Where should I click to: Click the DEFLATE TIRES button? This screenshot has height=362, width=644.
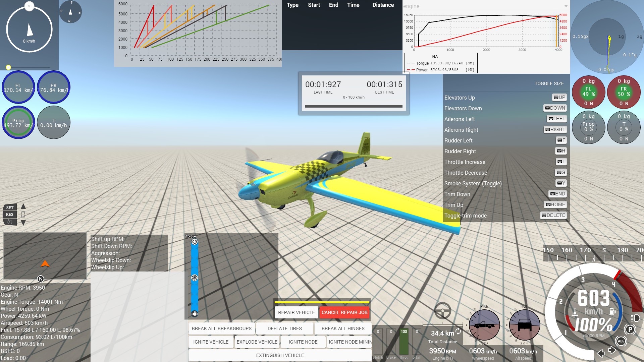pos(285,328)
